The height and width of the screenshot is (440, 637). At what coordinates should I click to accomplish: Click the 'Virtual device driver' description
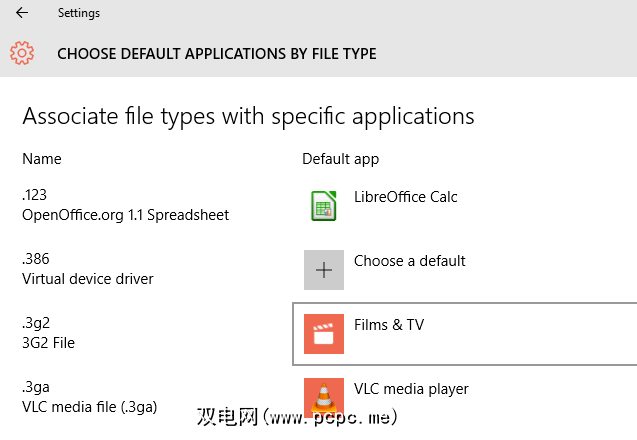88,279
